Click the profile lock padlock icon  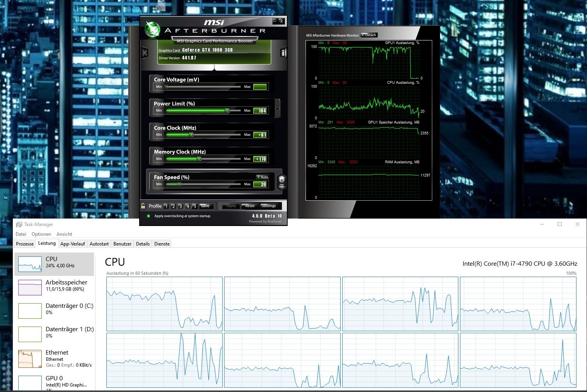tap(143, 206)
